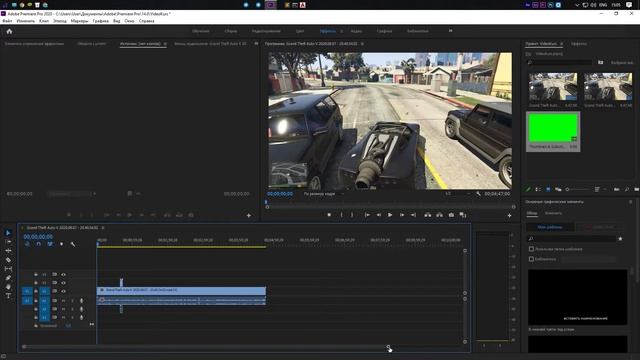Open Program monitor zoom level dropdown
640x360 pixels.
[x=323, y=194]
